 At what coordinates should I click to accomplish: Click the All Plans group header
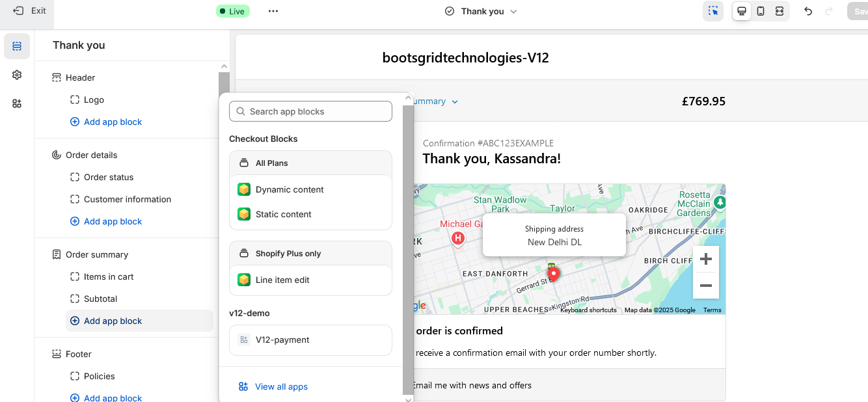tap(310, 163)
